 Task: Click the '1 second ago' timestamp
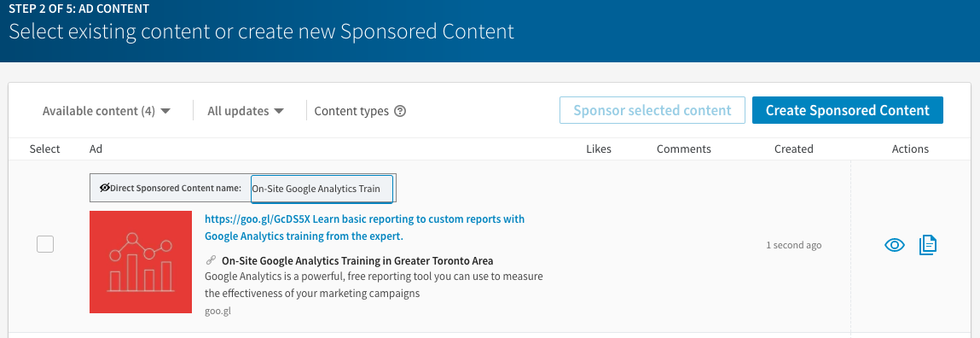(794, 245)
